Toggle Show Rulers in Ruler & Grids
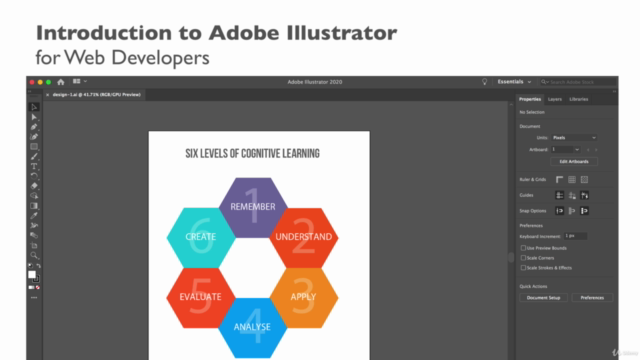 point(560,180)
